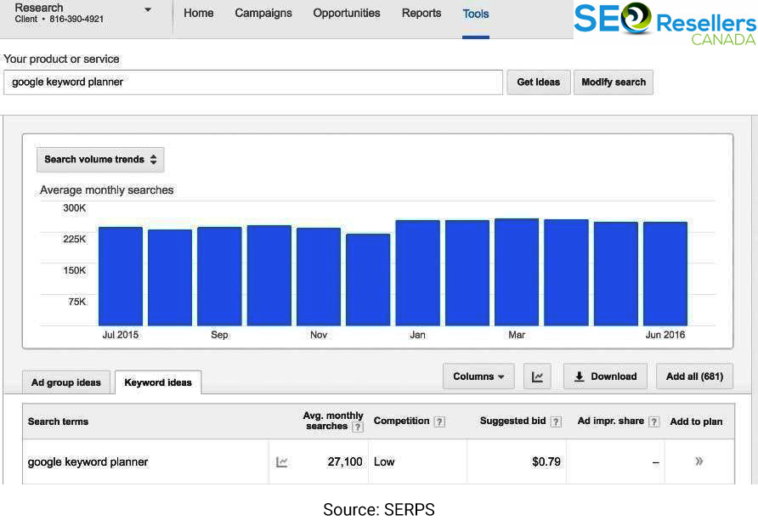Open the Campaigns menu
The image size is (758, 532).
pos(263,13)
